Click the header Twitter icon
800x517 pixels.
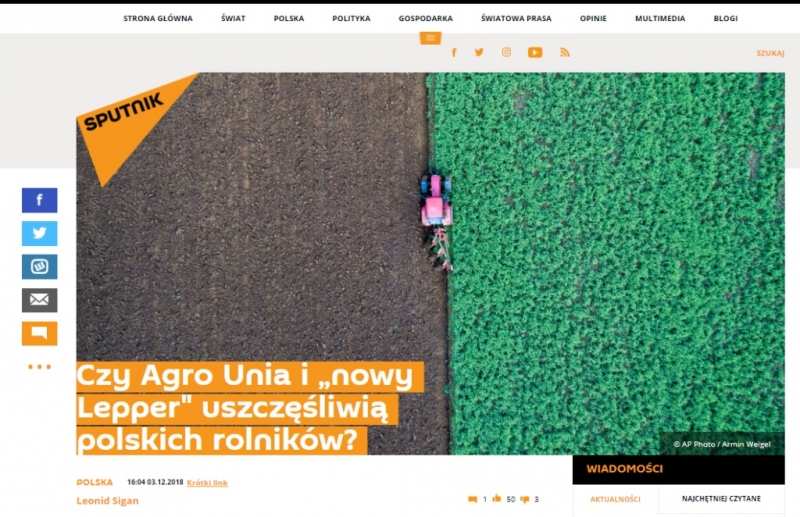(x=479, y=52)
